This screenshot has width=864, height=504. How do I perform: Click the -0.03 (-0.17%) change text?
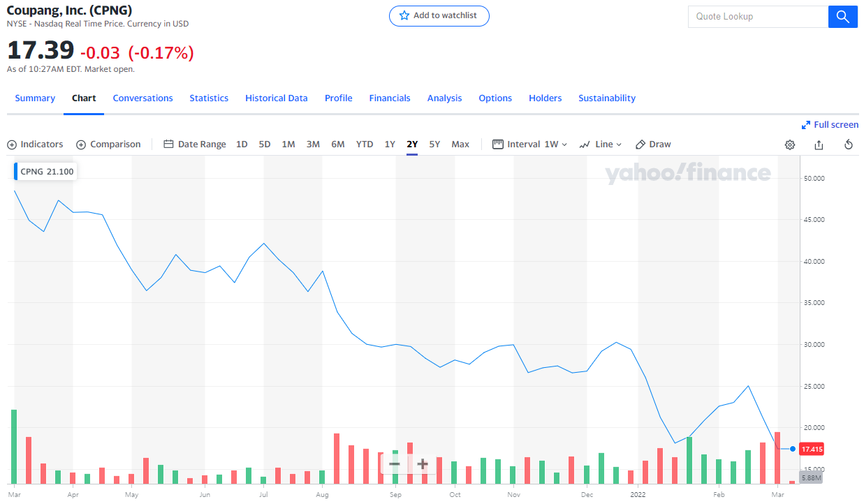[137, 52]
